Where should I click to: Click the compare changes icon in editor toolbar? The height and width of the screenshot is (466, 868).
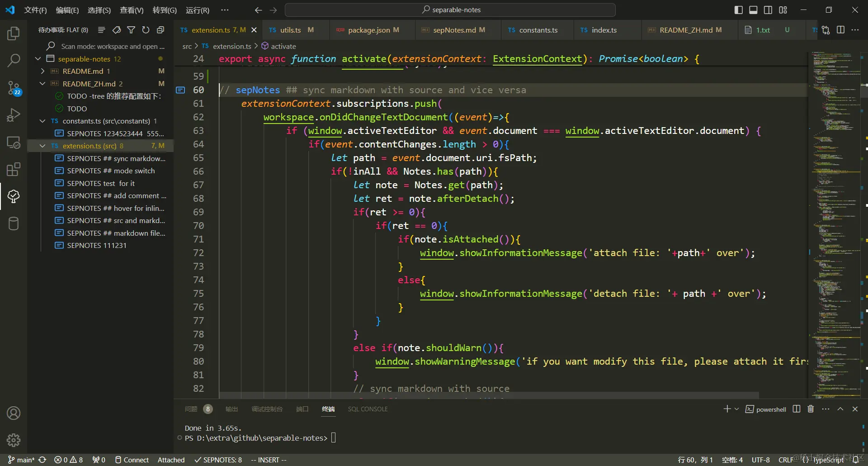coord(826,30)
